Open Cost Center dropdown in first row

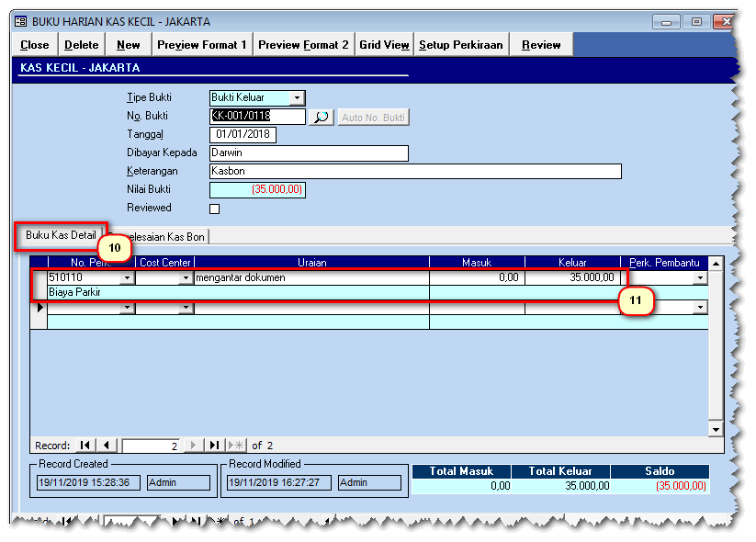tap(186, 277)
